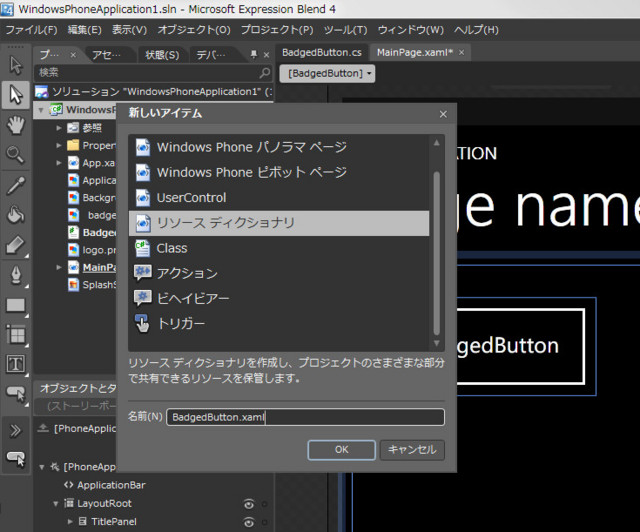This screenshot has width=640, height=532.
Task: Click Windows Phone Panorama page icon
Action: (x=143, y=147)
